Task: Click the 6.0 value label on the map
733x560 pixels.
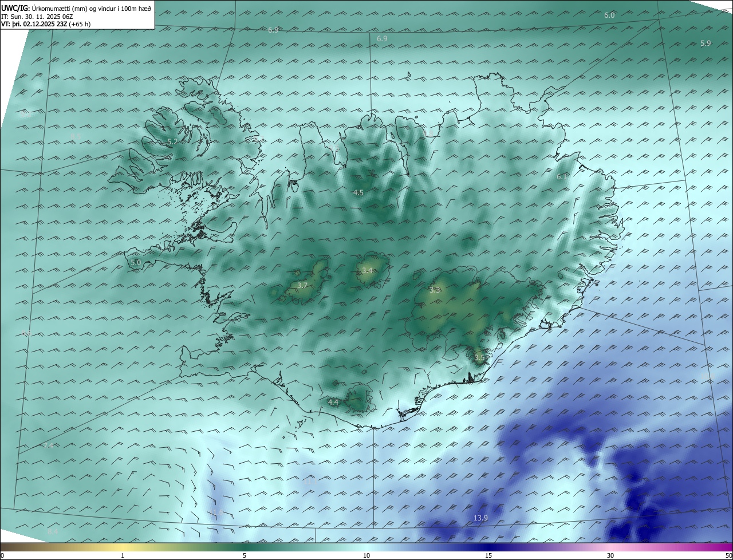Action: coord(609,15)
